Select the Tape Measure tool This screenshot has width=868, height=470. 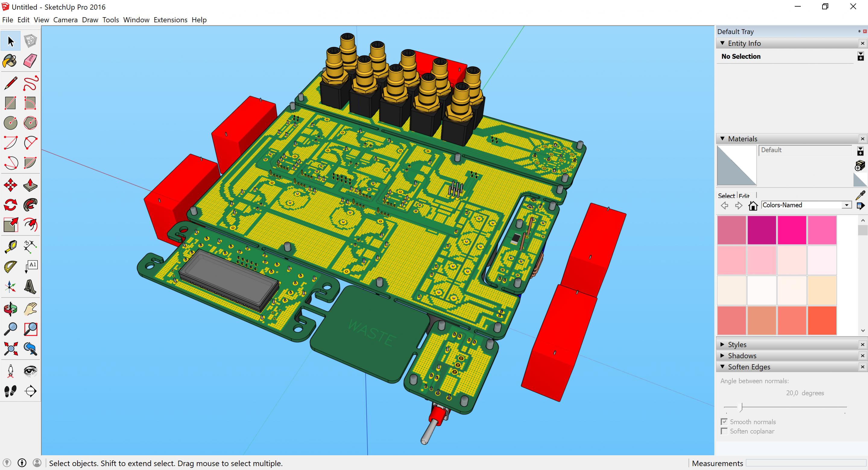tap(11, 247)
